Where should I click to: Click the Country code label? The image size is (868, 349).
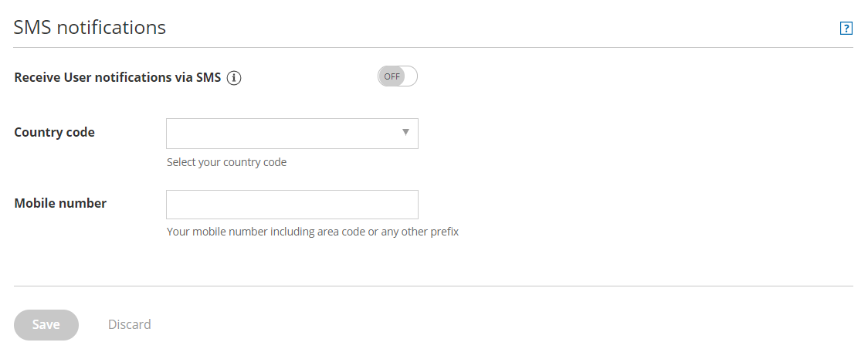coord(54,132)
